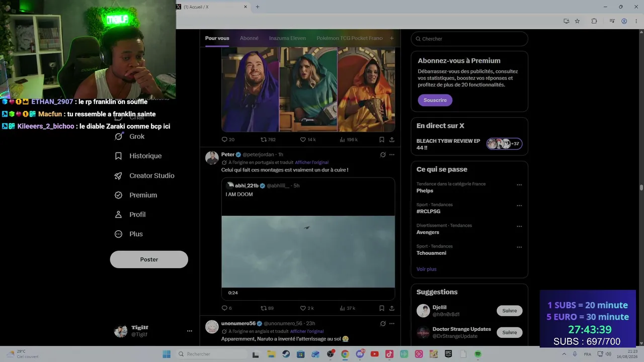Image resolution: width=644 pixels, height=362 pixels.
Task: Open more options for Peter's post
Action: coord(392,155)
